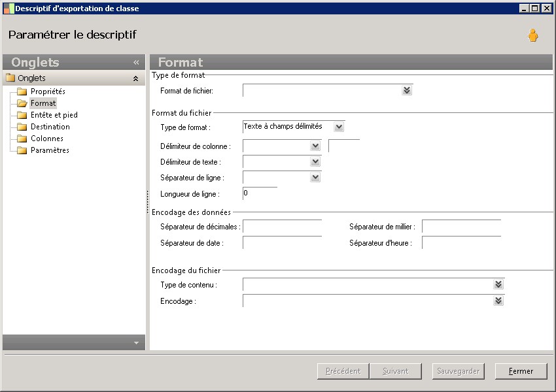Click the Fermer button
Image resolution: width=556 pixels, height=392 pixels.
[521, 371]
